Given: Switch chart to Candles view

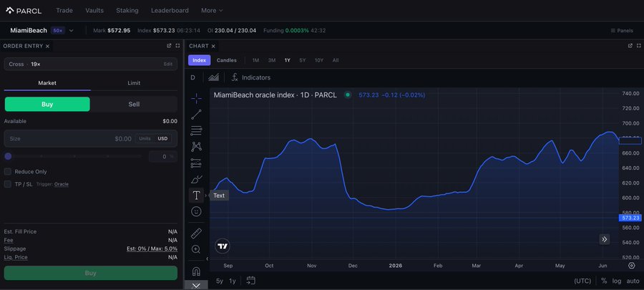Looking at the screenshot, I should tap(227, 60).
